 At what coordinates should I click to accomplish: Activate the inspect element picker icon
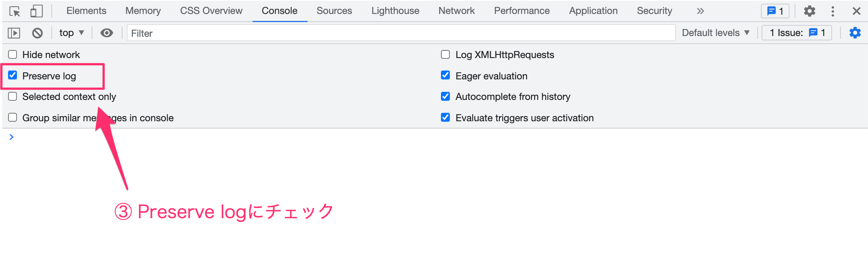click(x=15, y=11)
